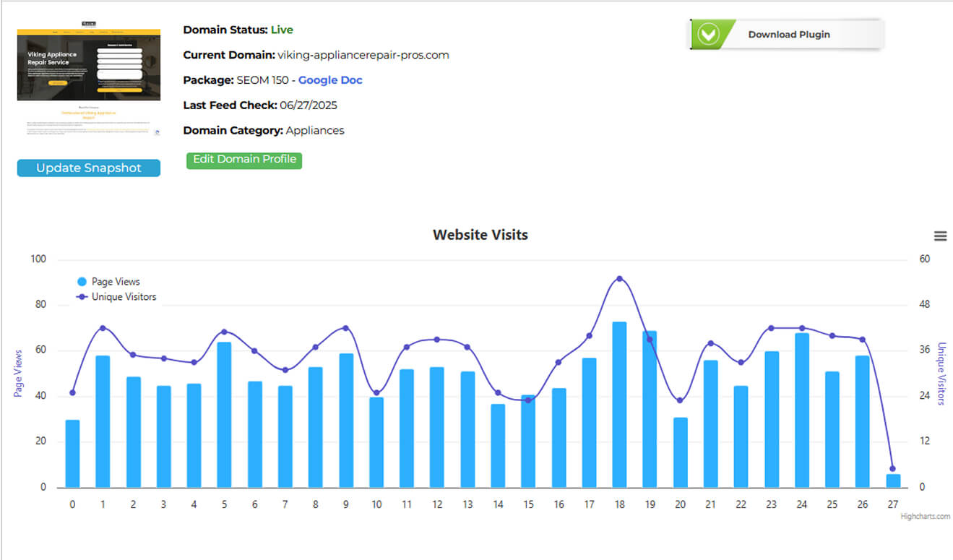
Task: Select the Page Views bar for day 10
Action: pyautogui.click(x=376, y=442)
